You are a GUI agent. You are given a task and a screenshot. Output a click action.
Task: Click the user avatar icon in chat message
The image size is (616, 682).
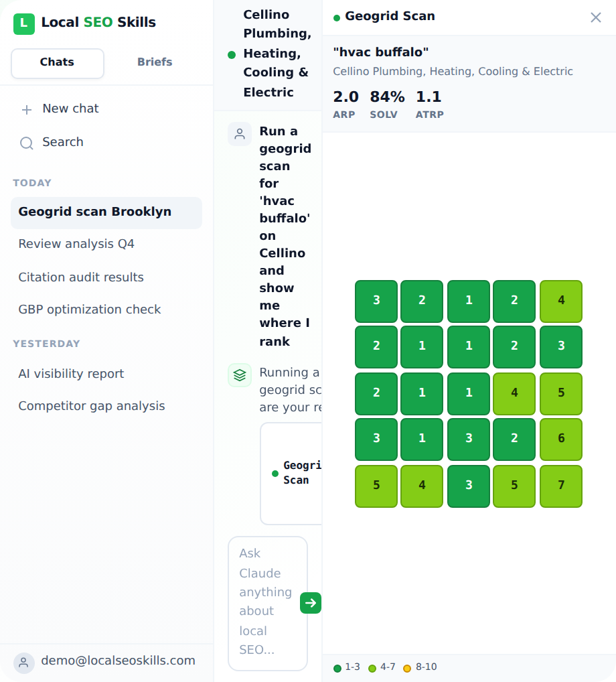click(x=240, y=133)
